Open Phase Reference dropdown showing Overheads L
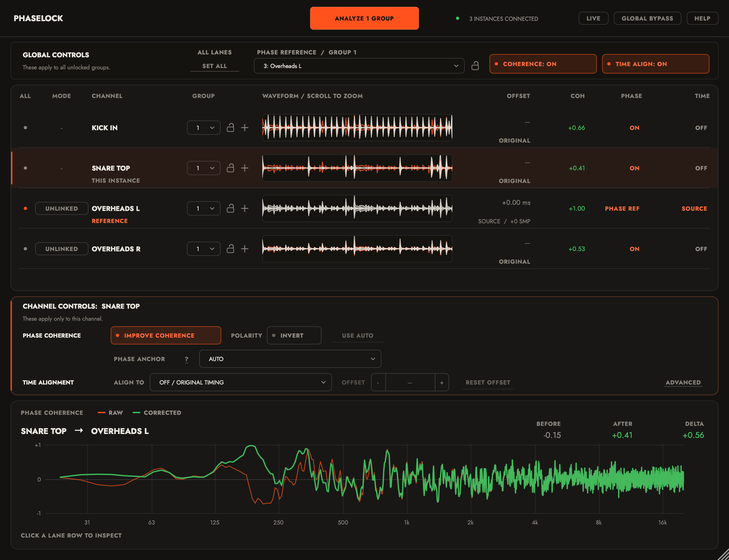The height and width of the screenshot is (560, 729). click(359, 66)
